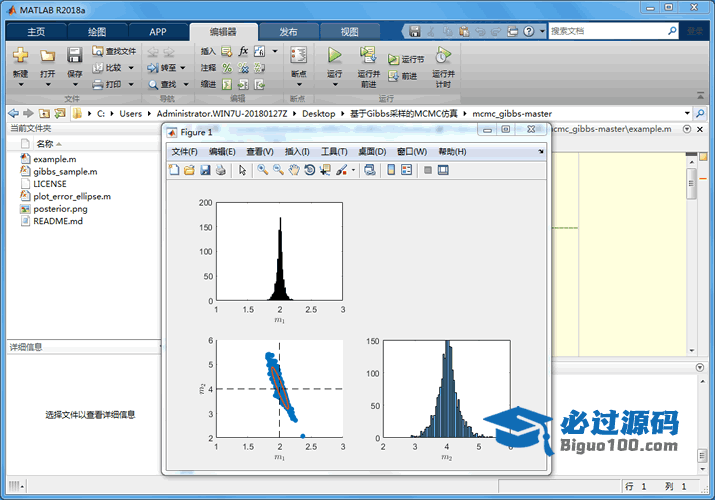Switch to the 视图 (View) tab
The width and height of the screenshot is (715, 500).
click(349, 32)
